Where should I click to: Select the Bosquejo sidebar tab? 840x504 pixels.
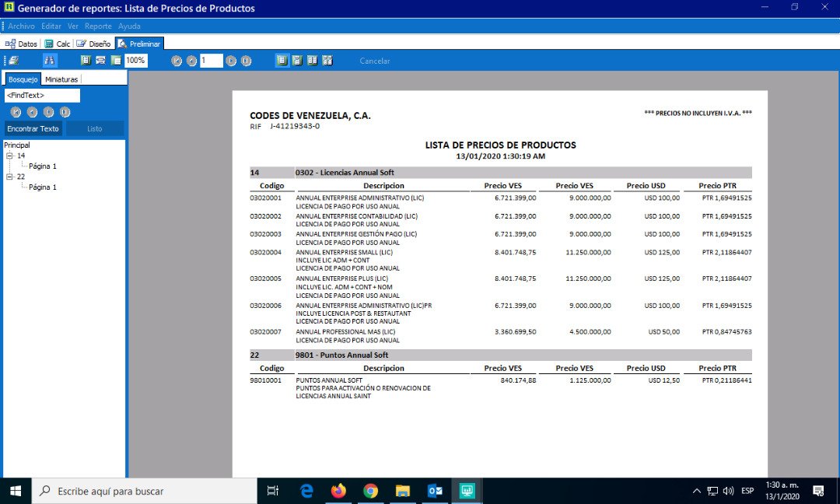23,79
